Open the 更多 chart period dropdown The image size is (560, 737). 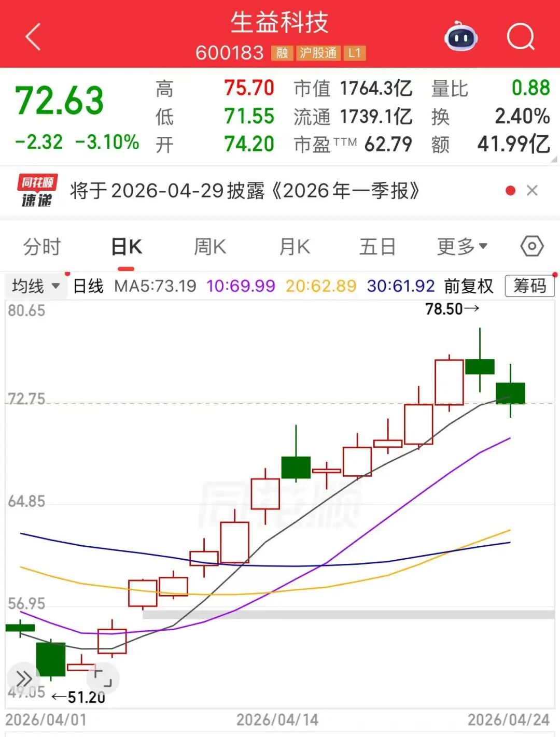(461, 247)
